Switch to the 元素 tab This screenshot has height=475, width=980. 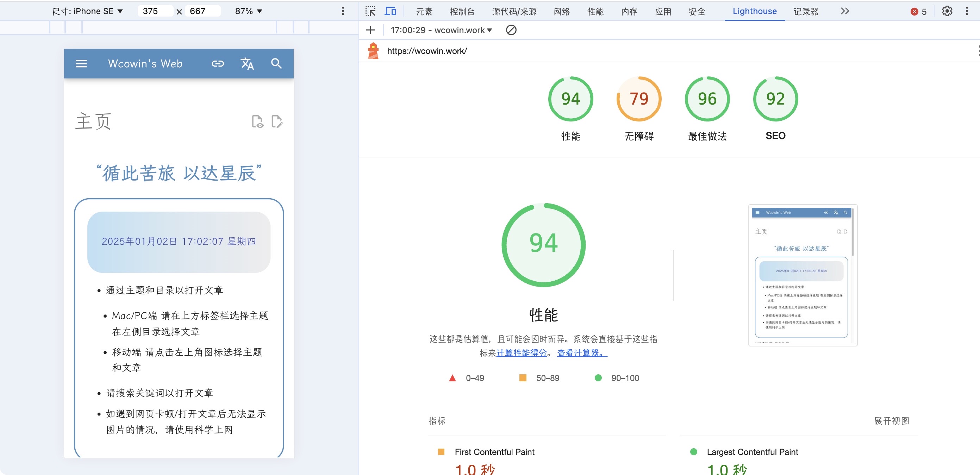click(424, 11)
